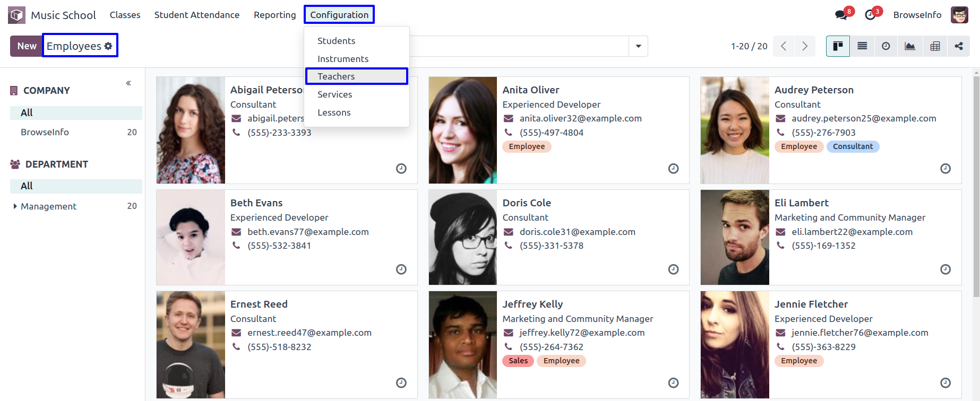
Task: Click the BrowseInfo username in the top bar
Action: (x=917, y=15)
